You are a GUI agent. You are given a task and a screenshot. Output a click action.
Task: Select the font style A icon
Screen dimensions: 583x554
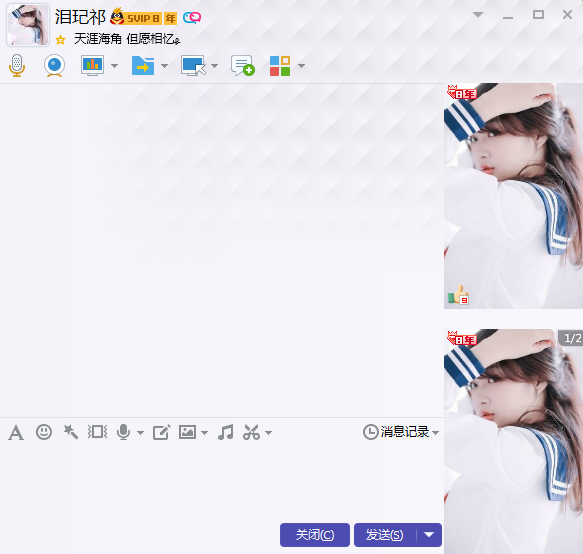16,432
